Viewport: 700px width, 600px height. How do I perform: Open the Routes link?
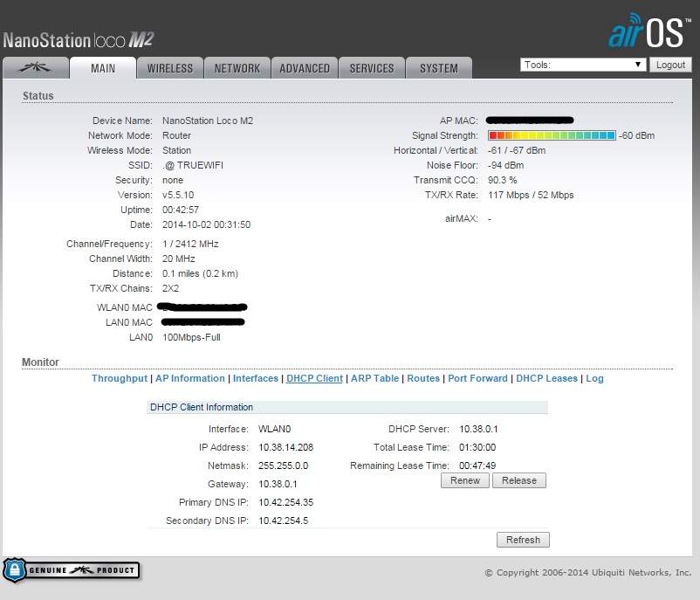tap(423, 378)
